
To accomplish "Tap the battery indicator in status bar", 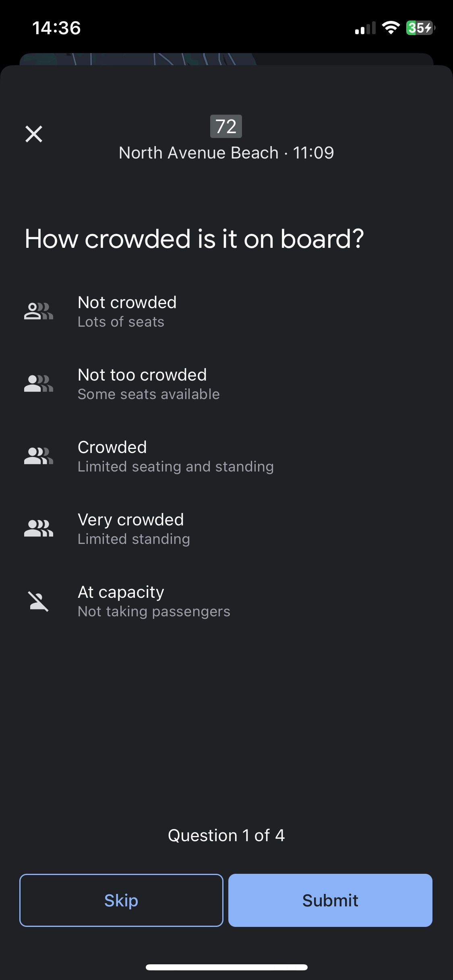I will (420, 28).
